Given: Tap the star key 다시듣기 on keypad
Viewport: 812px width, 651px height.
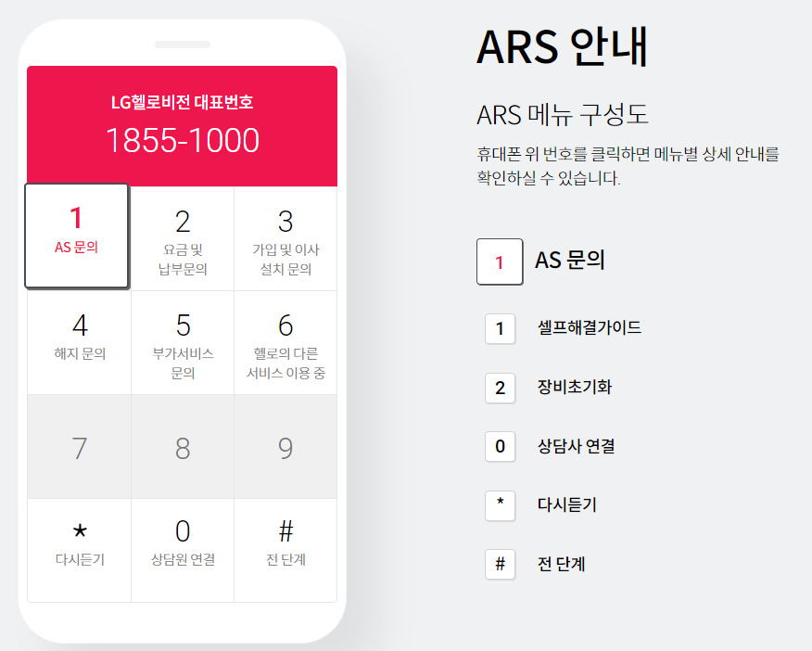Looking at the screenshot, I should click(x=79, y=551).
